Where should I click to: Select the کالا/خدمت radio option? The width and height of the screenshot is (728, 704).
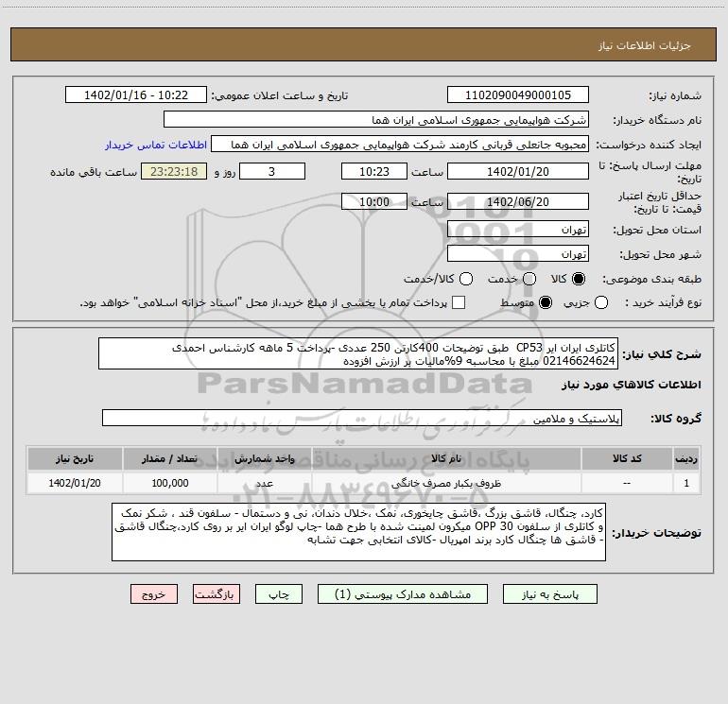click(x=466, y=279)
